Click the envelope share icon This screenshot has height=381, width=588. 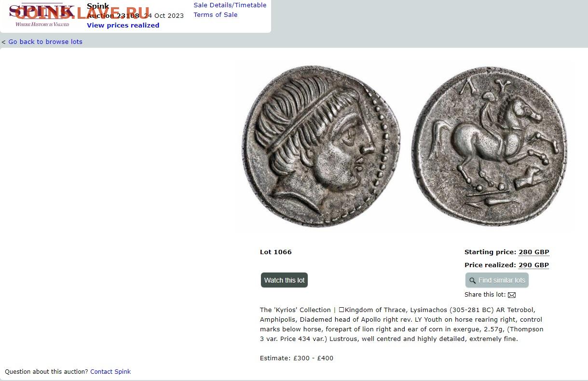512,295
